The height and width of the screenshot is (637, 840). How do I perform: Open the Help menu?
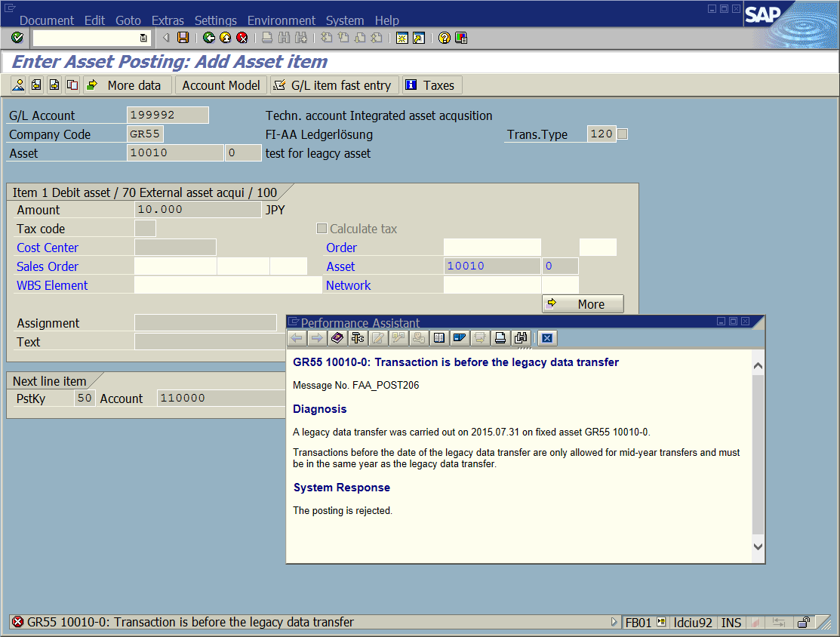coord(386,20)
